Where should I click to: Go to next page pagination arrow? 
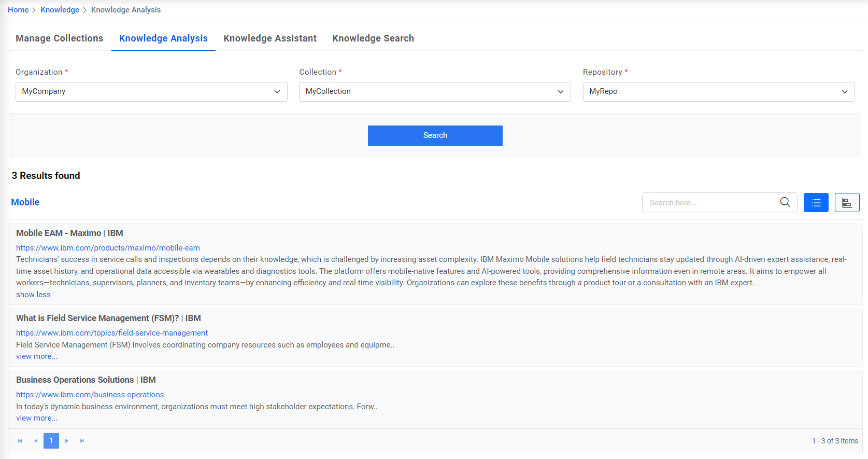point(67,441)
